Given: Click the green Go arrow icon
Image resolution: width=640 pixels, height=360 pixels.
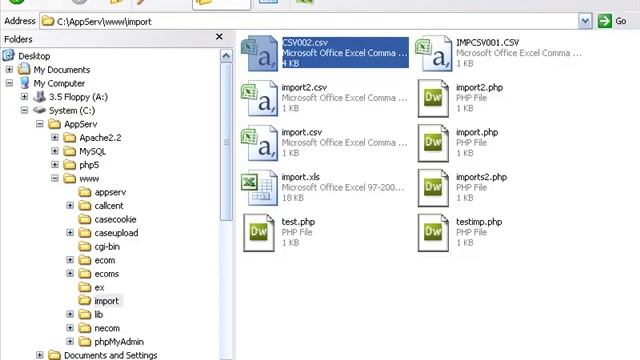Looking at the screenshot, I should pos(604,21).
